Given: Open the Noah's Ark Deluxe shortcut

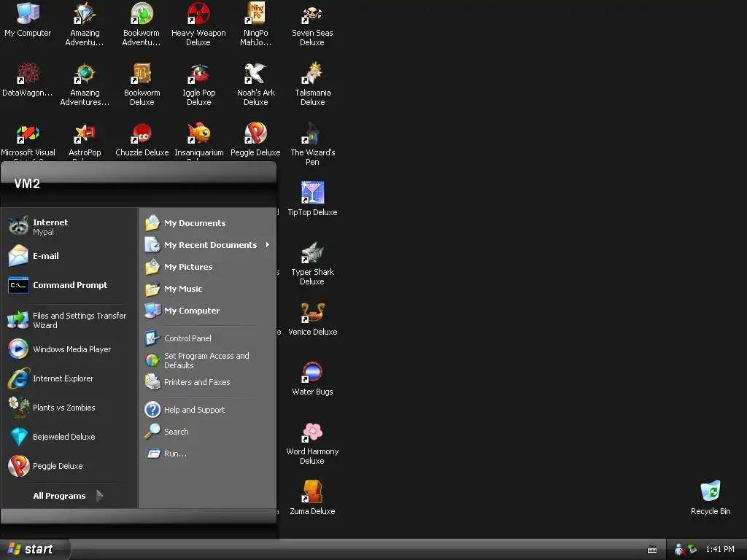Looking at the screenshot, I should (256, 85).
